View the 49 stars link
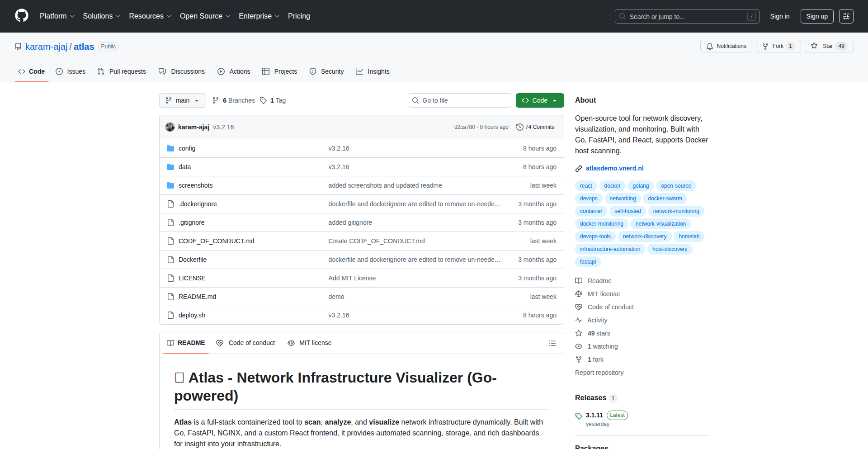This screenshot has height=449, width=868. [593, 333]
